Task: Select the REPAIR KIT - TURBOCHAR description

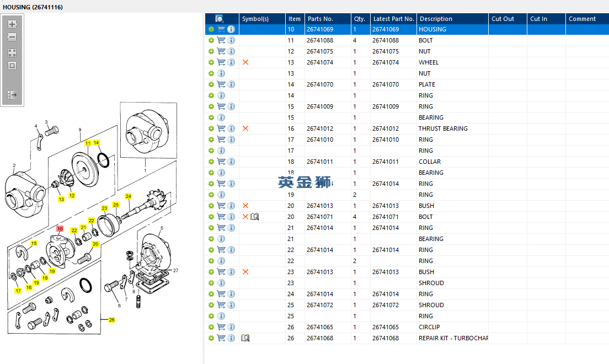Action: 453,338
